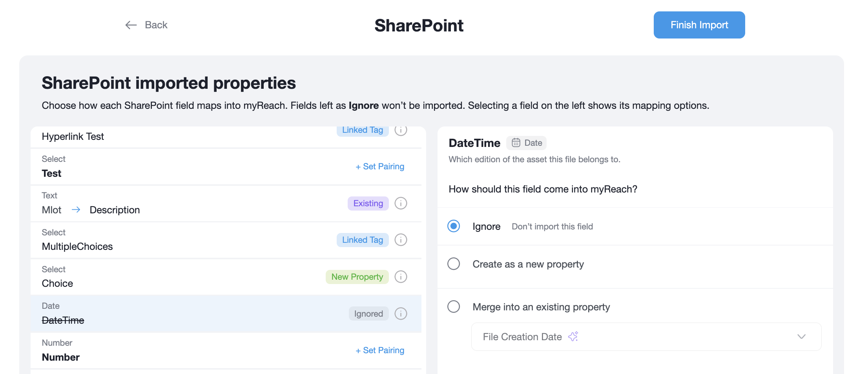Open info icon for DateTime row

(x=401, y=314)
